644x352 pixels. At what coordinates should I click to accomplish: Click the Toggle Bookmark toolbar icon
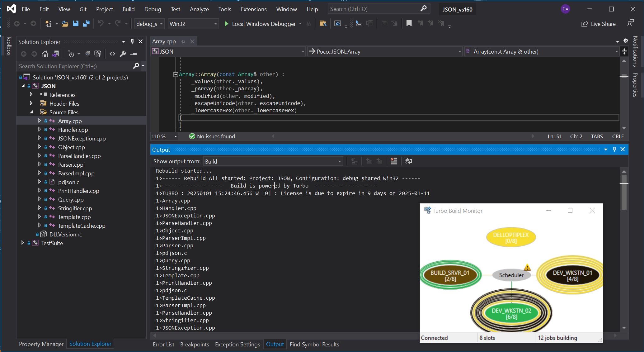(x=409, y=23)
